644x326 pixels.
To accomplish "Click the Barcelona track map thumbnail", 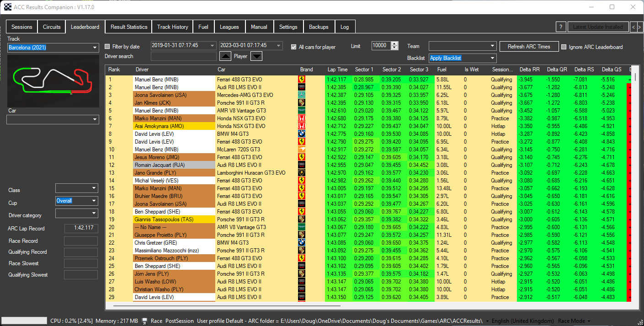I will pos(53,81).
